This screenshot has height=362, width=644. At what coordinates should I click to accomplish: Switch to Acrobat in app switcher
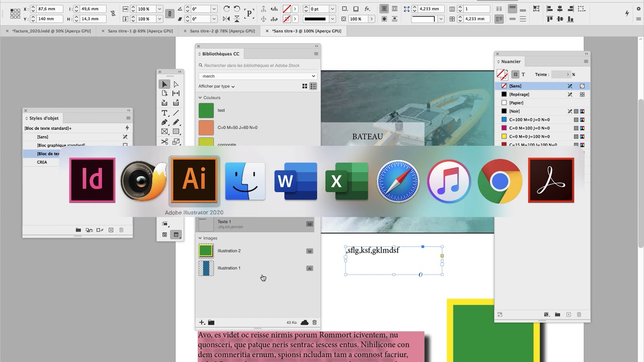551,180
